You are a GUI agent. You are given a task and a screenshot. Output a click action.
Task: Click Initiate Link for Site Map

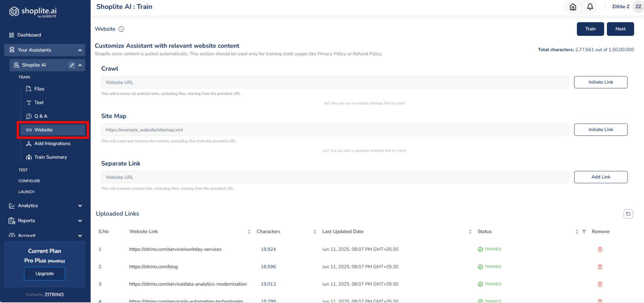601,130
